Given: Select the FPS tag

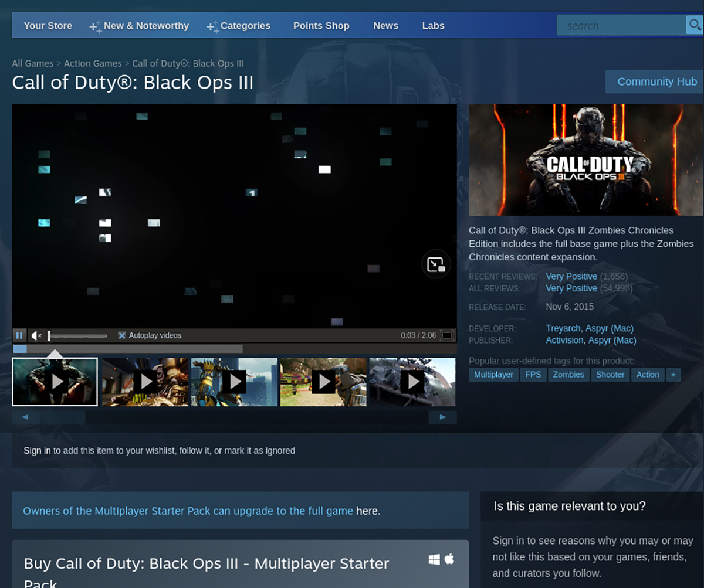Looking at the screenshot, I should 533,375.
